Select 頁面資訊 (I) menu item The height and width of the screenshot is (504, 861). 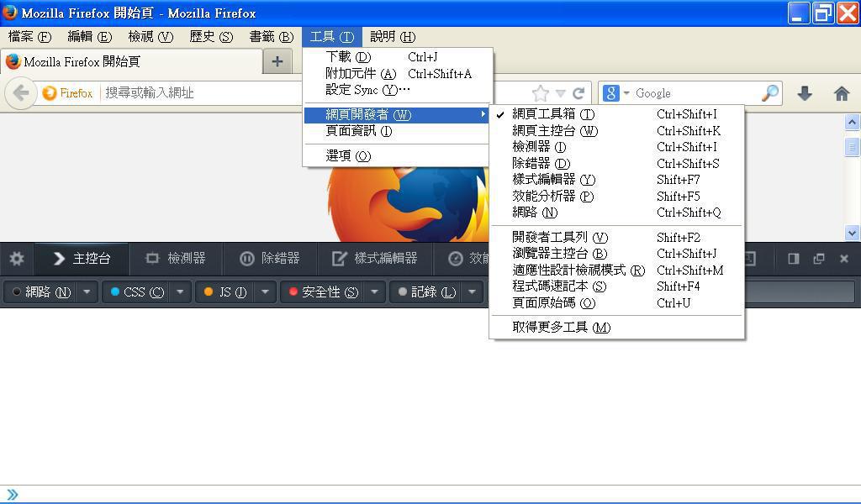[x=396, y=131]
